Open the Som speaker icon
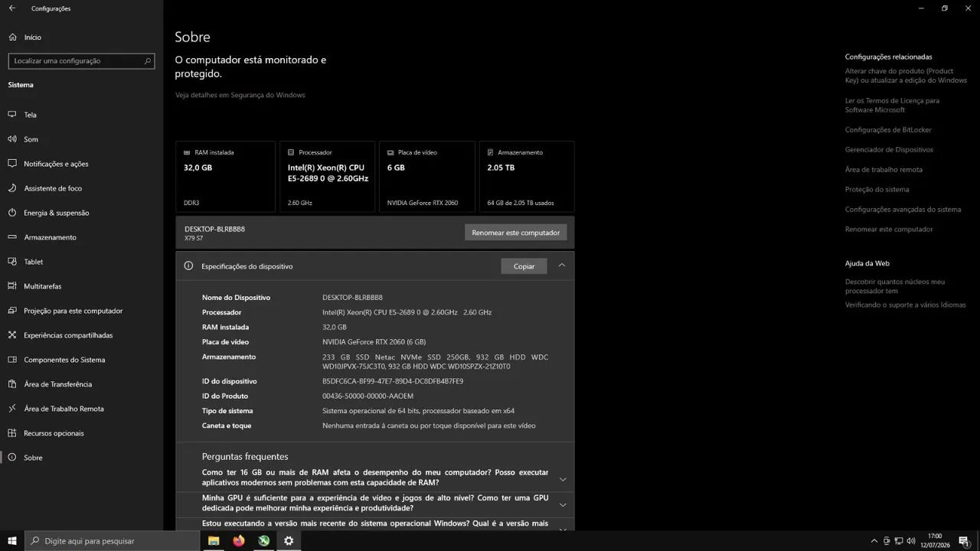This screenshot has height=551, width=980. (x=11, y=139)
